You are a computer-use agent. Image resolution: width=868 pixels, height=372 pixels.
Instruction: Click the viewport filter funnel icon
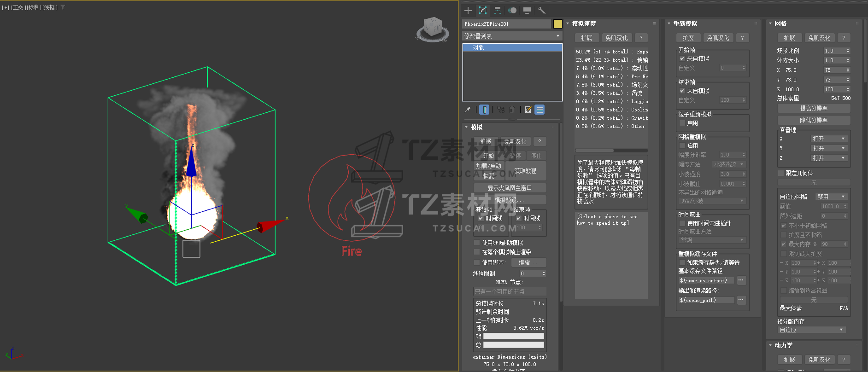[63, 7]
